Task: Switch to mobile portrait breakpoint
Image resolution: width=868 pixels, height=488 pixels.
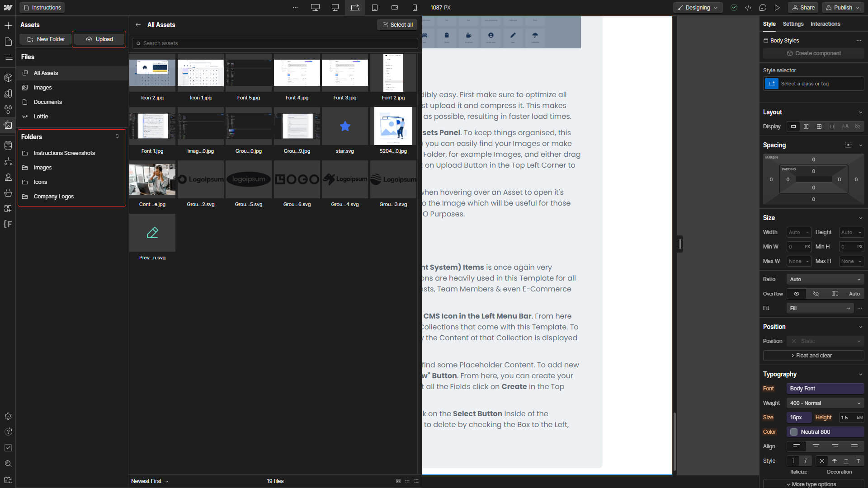Action: point(415,8)
